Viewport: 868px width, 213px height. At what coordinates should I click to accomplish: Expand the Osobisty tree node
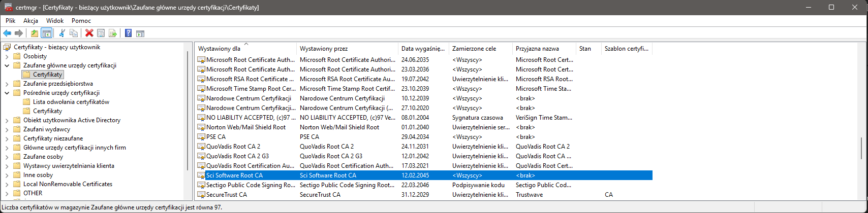(x=7, y=56)
